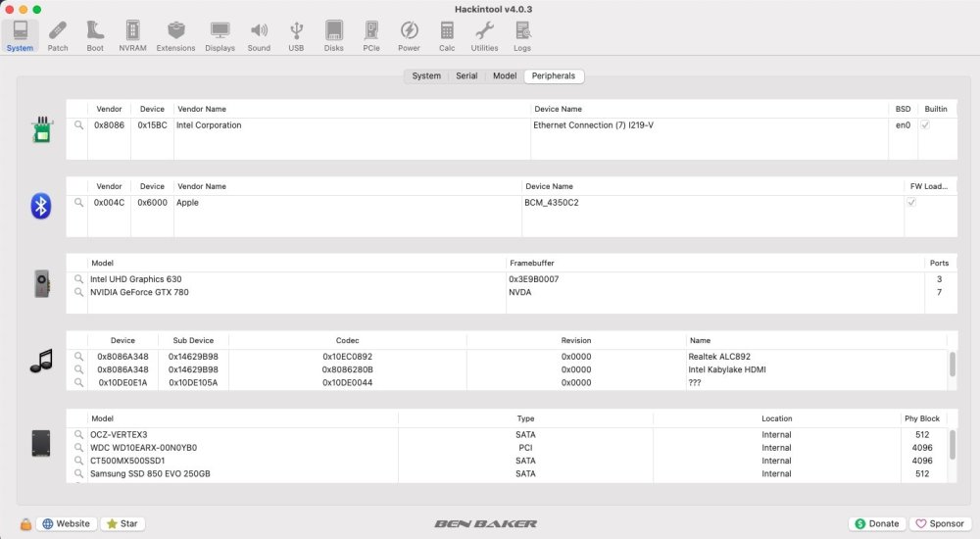Sort audio table by Codec header
Viewport: 980px width, 539px height.
[x=348, y=341]
